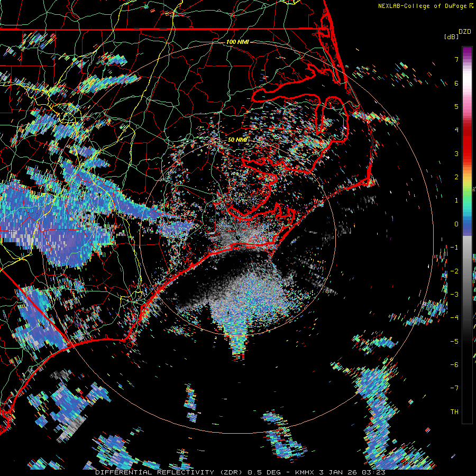Select the -2 value on color scale
Image resolution: width=476 pixels, height=476 pixels.
[454, 271]
